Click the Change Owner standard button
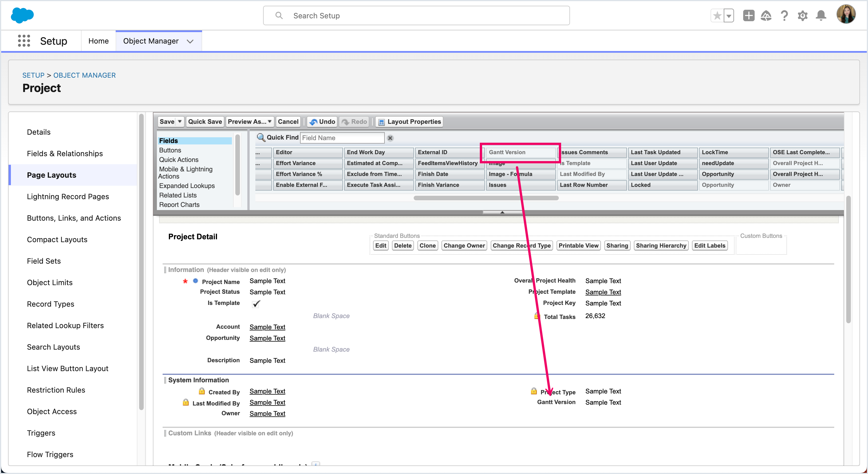 [x=464, y=246]
